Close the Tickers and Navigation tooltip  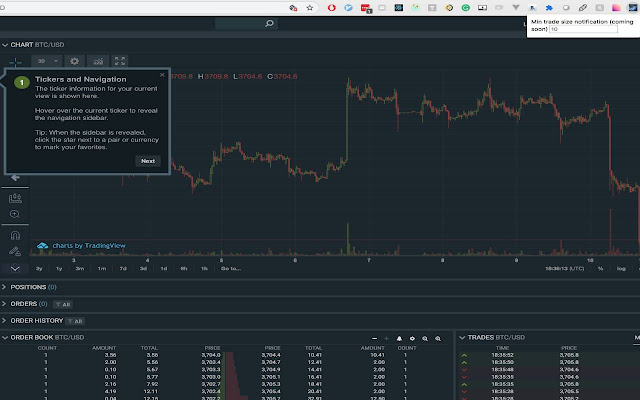162,75
